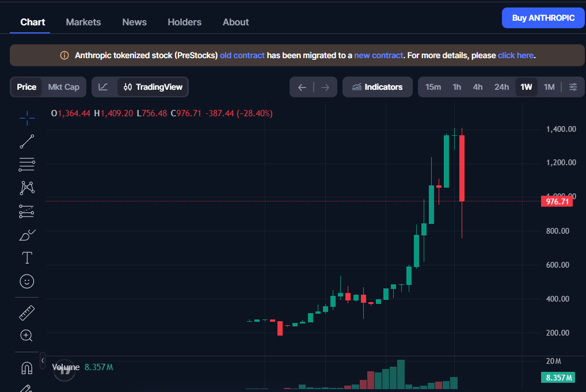Open the Indicators menu
Viewport: 586px width, 392px height.
378,87
